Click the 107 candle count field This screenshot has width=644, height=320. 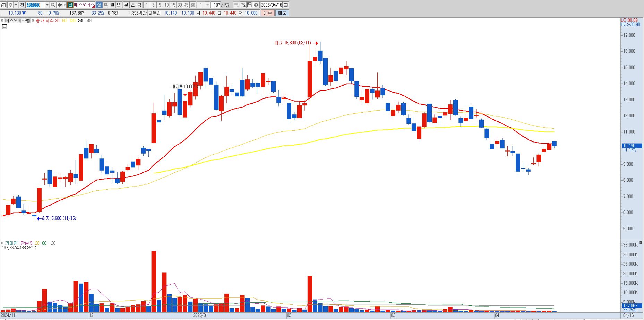click(216, 5)
